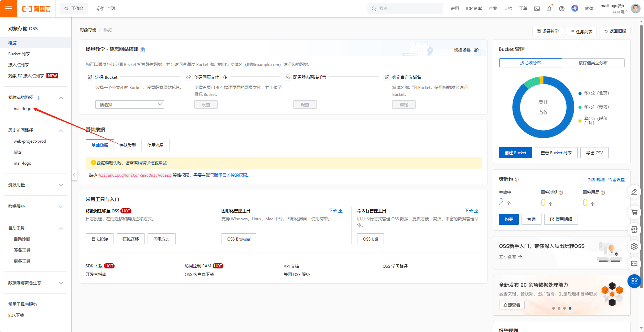Toggle scene visibility eye icon

(476, 50)
